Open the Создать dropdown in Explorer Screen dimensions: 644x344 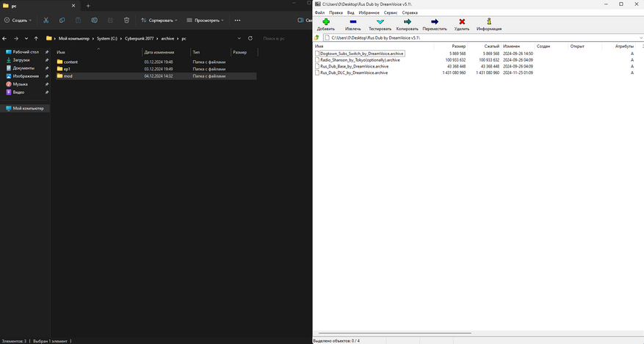18,20
